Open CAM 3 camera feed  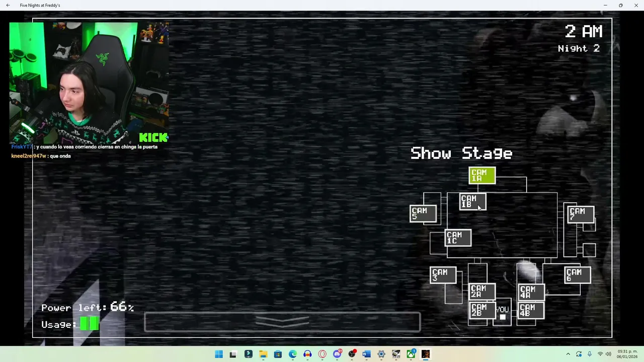443,275
